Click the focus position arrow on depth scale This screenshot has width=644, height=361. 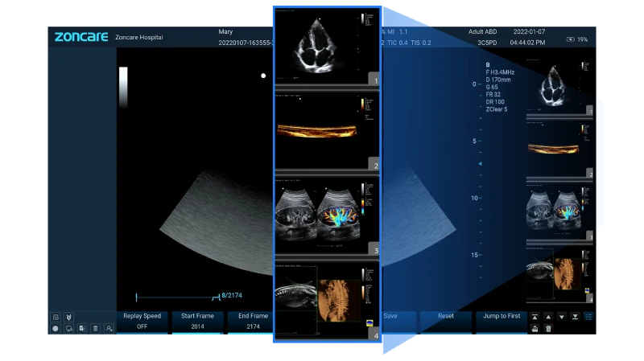click(x=480, y=164)
